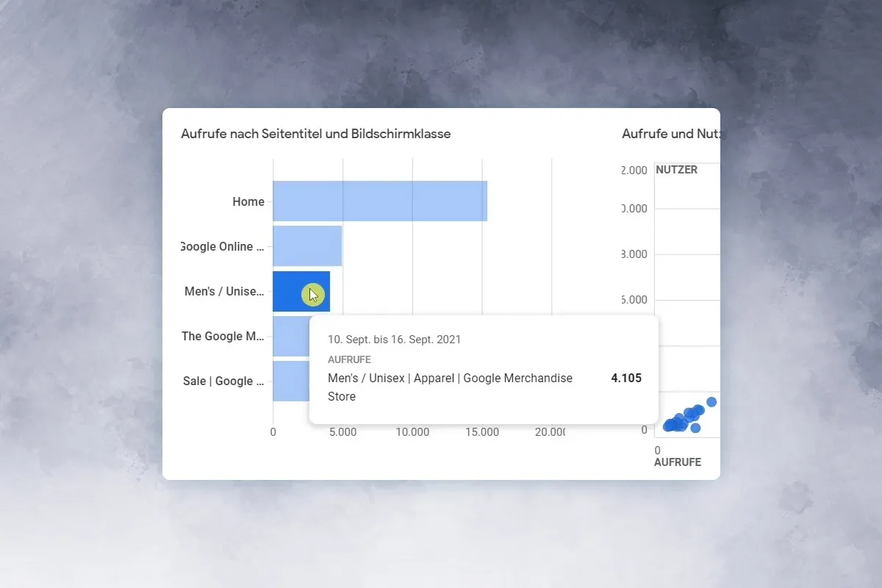Select the 'Men's / Unise...' row label
Screen dimensions: 882x588
click(224, 291)
